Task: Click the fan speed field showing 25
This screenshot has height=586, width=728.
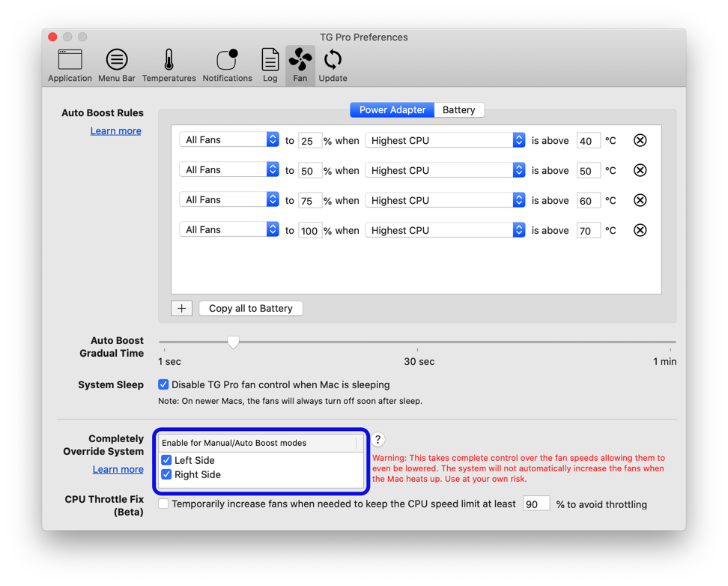Action: click(309, 141)
